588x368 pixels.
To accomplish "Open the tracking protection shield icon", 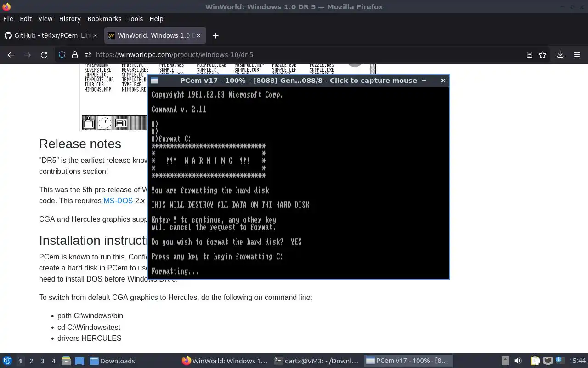I will (x=62, y=55).
